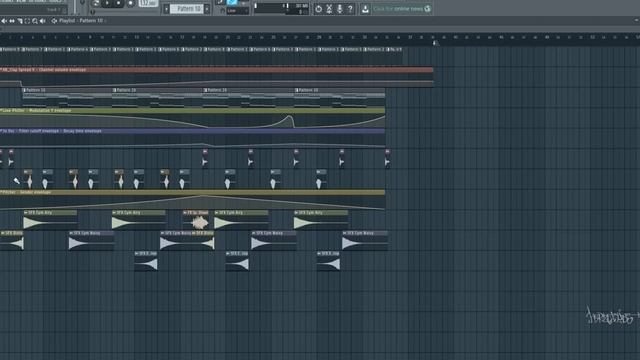Click the pattern selector right arrow
The width and height of the screenshot is (640, 360).
(207, 9)
